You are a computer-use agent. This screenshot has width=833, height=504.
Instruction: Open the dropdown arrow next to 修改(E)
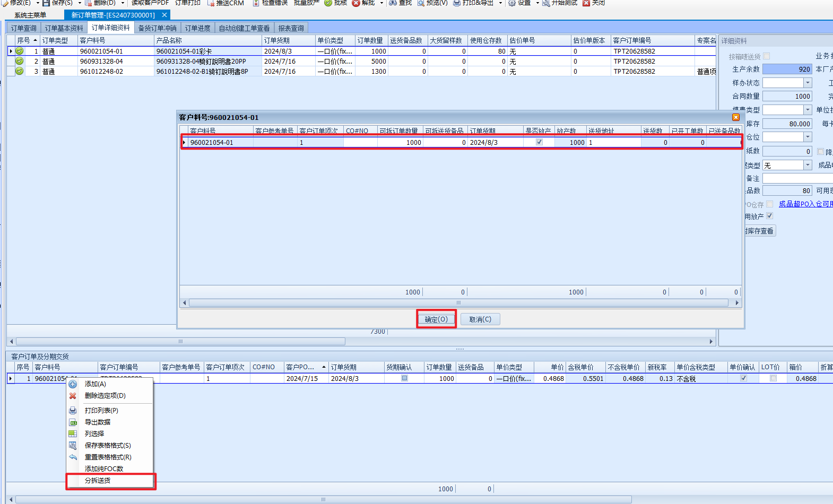(x=38, y=3)
